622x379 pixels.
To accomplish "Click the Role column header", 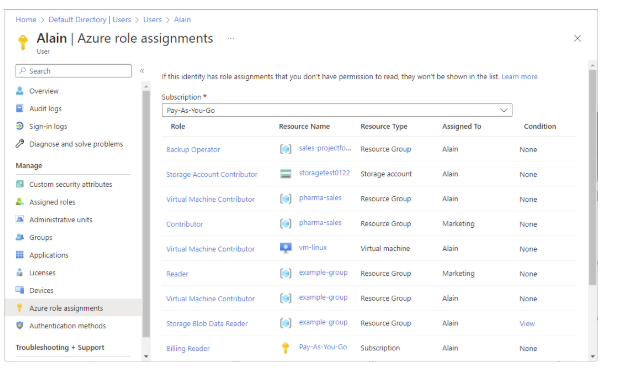I will point(178,126).
